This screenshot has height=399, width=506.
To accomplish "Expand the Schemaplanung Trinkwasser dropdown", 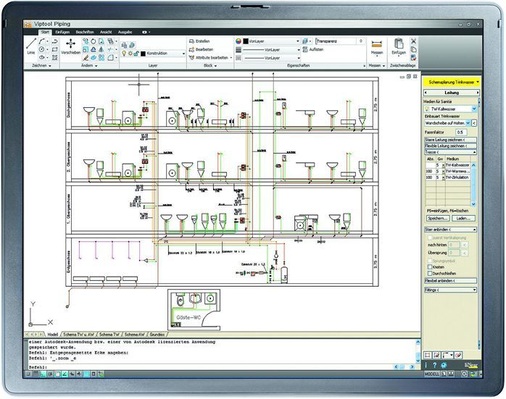I will click(452, 82).
